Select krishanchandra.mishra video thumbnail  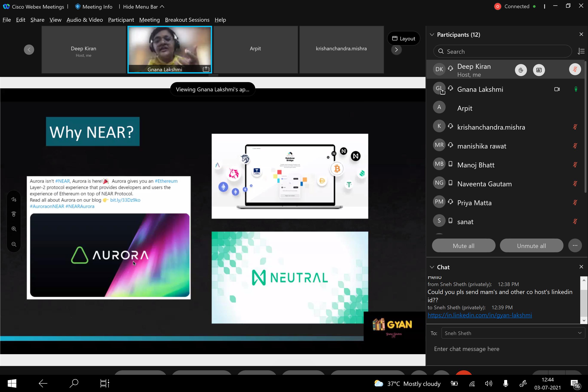(x=341, y=49)
